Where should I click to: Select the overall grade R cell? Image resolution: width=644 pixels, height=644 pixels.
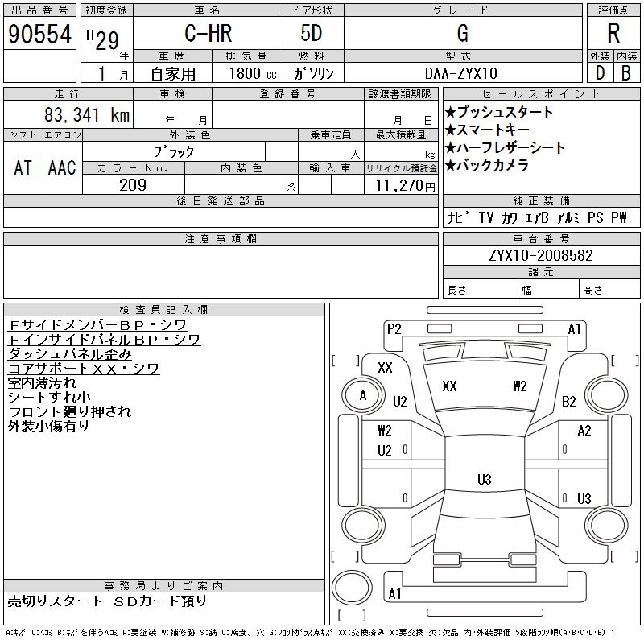coord(613,33)
